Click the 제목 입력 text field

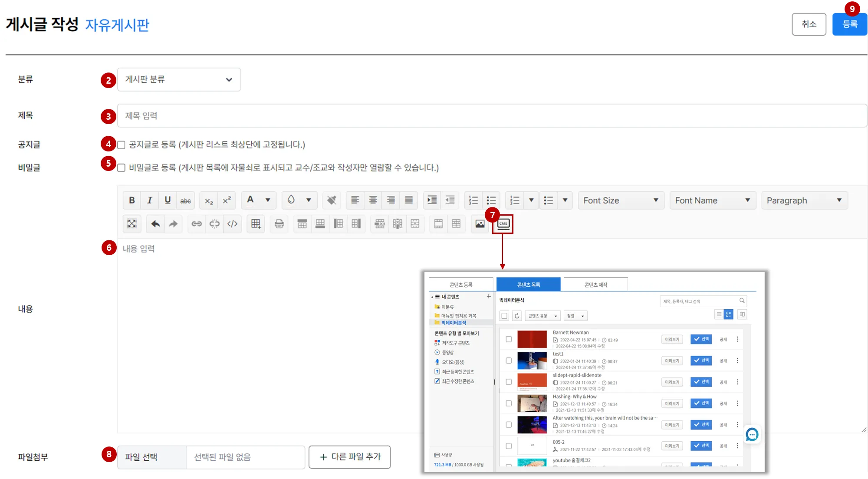coord(492,116)
